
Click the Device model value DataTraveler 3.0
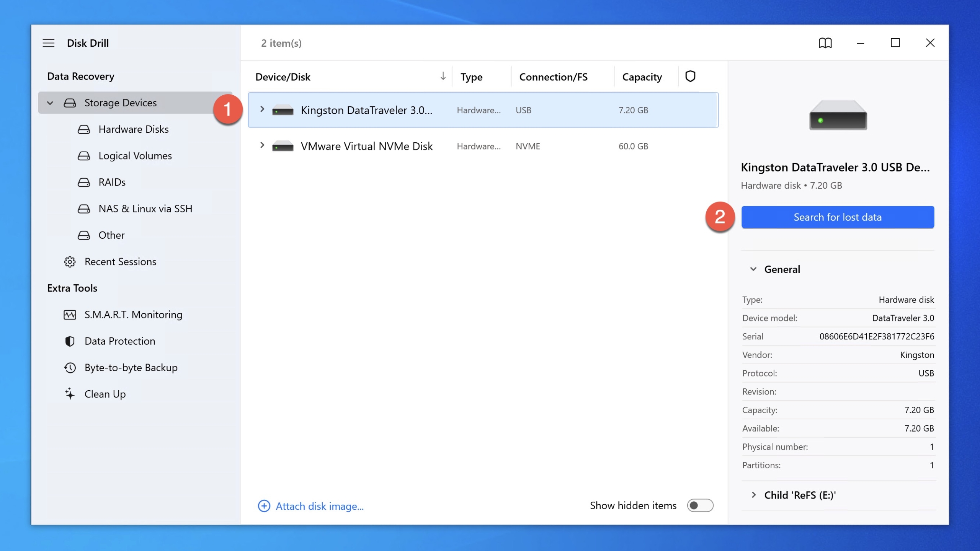[903, 318]
